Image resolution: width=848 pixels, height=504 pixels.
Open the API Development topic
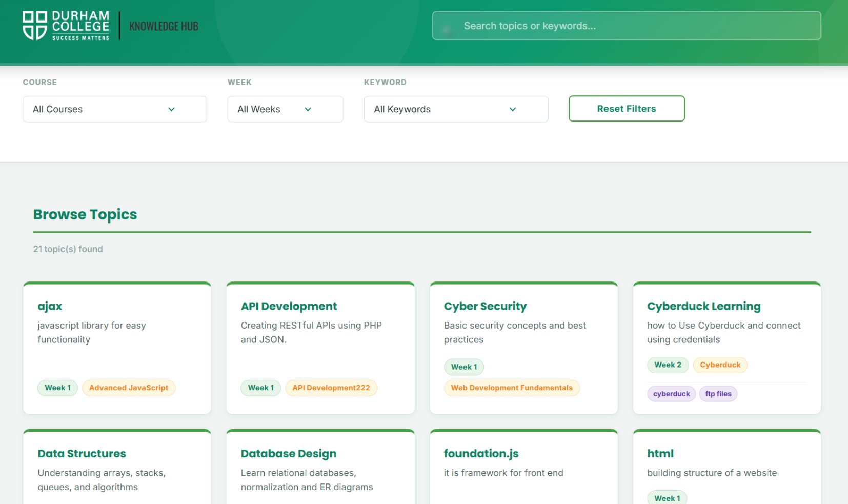(x=289, y=306)
